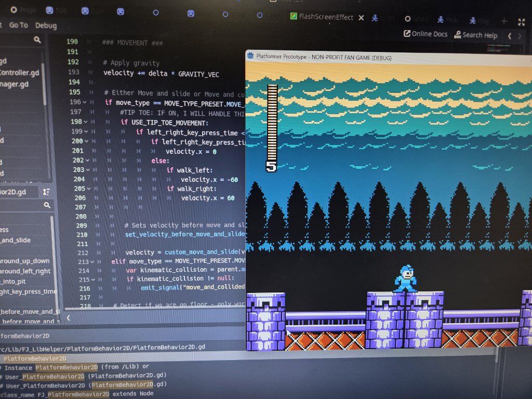This screenshot has width=532, height=399.
Task: Fold the else block at line 202
Action: (x=87, y=160)
